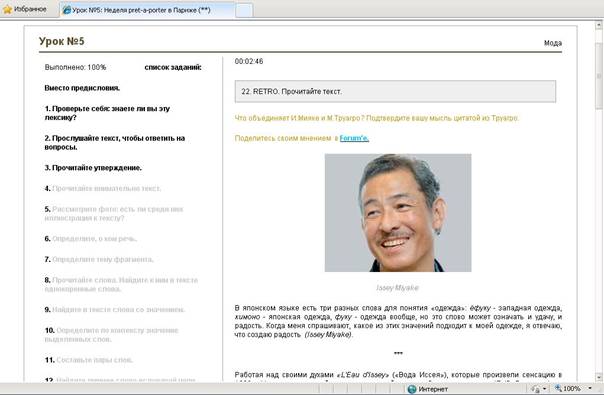Click the 'Интернет' zone text in status bar

click(x=433, y=389)
